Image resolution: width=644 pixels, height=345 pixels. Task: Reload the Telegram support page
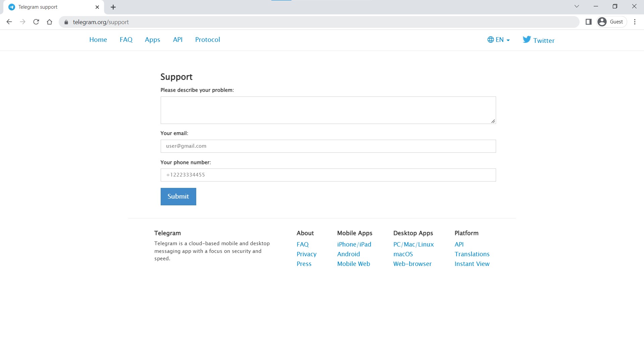pyautogui.click(x=36, y=22)
